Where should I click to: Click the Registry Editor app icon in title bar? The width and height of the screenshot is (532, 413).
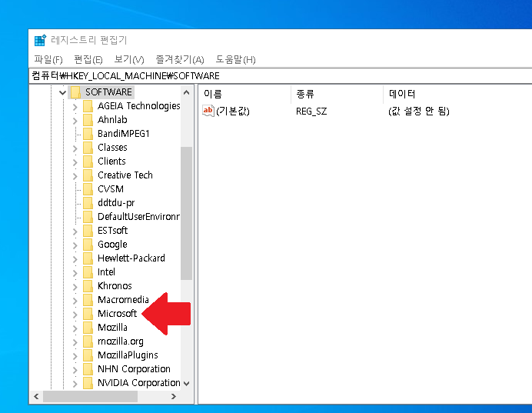pos(40,41)
